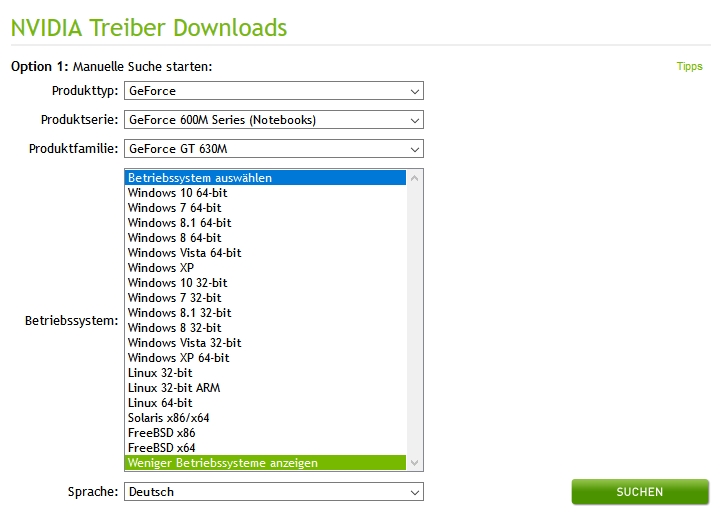Pick Windows XP 64-bit
The width and height of the screenshot is (722, 516).
pyautogui.click(x=265, y=358)
